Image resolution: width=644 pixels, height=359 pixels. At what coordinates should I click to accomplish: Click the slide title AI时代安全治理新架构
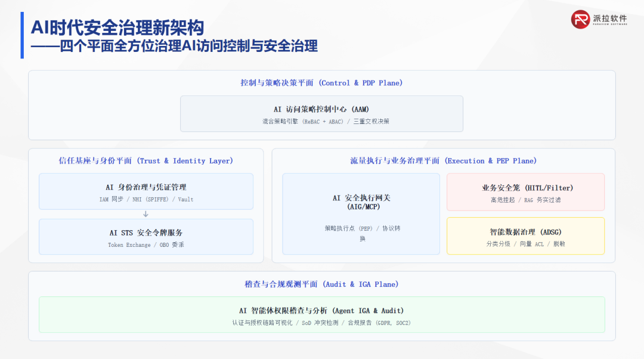click(x=117, y=28)
